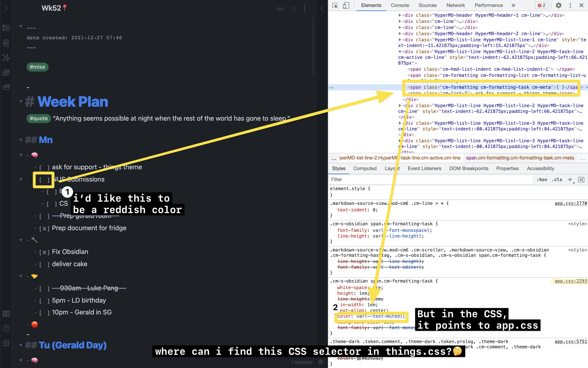Show the DevTools error count badge
This screenshot has height=368, width=588.
pyautogui.click(x=542, y=5)
